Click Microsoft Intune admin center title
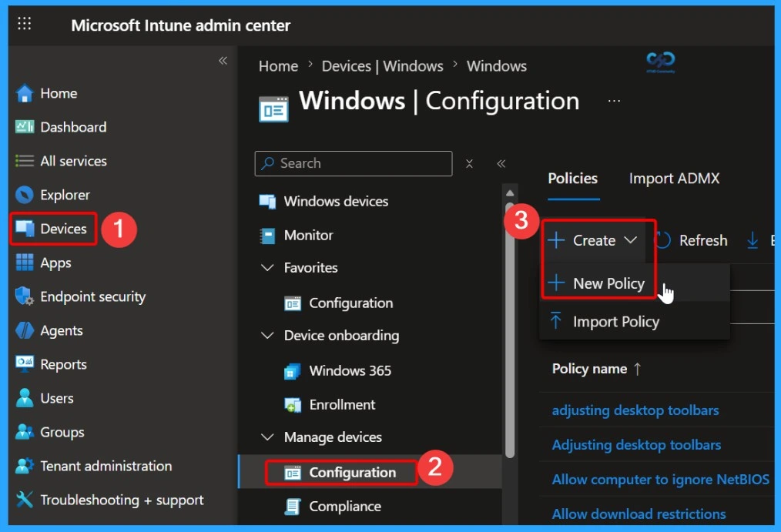 click(180, 25)
